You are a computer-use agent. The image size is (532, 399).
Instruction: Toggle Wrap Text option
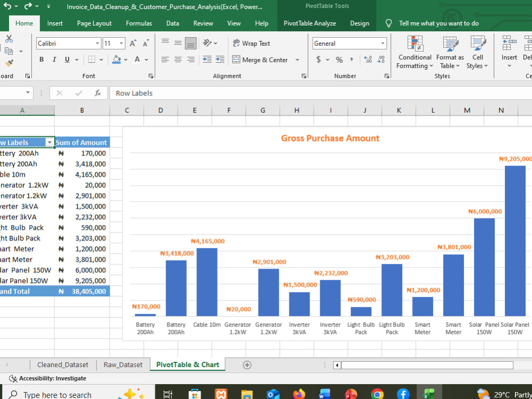(252, 44)
